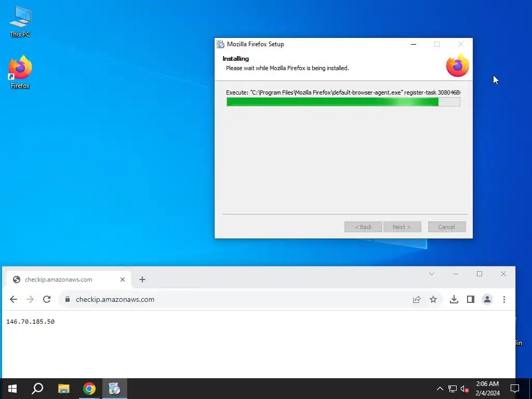Minimize the Chrome window

coord(456,274)
